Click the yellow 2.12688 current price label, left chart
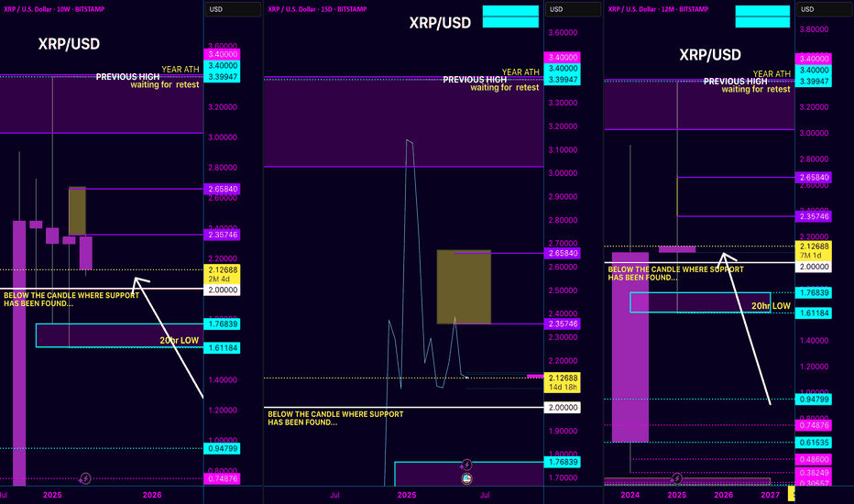 coord(222,273)
